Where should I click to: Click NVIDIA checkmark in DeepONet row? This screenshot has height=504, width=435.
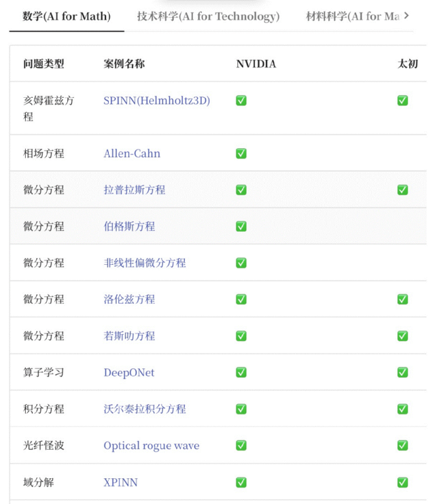[x=241, y=372]
